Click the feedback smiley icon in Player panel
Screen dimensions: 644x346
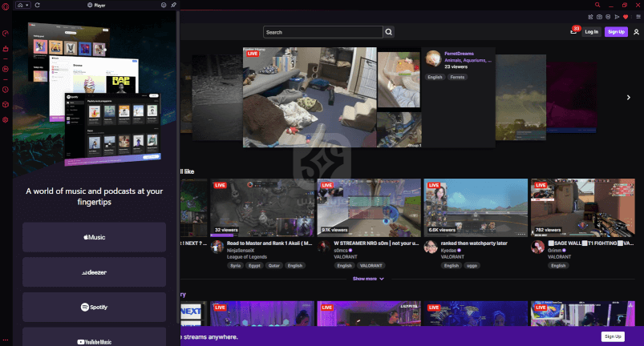[x=164, y=5]
